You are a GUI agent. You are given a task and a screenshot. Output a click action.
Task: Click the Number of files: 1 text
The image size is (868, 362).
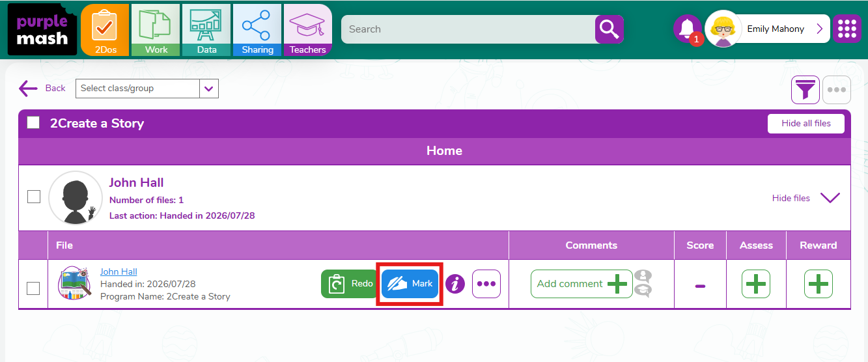tap(147, 200)
